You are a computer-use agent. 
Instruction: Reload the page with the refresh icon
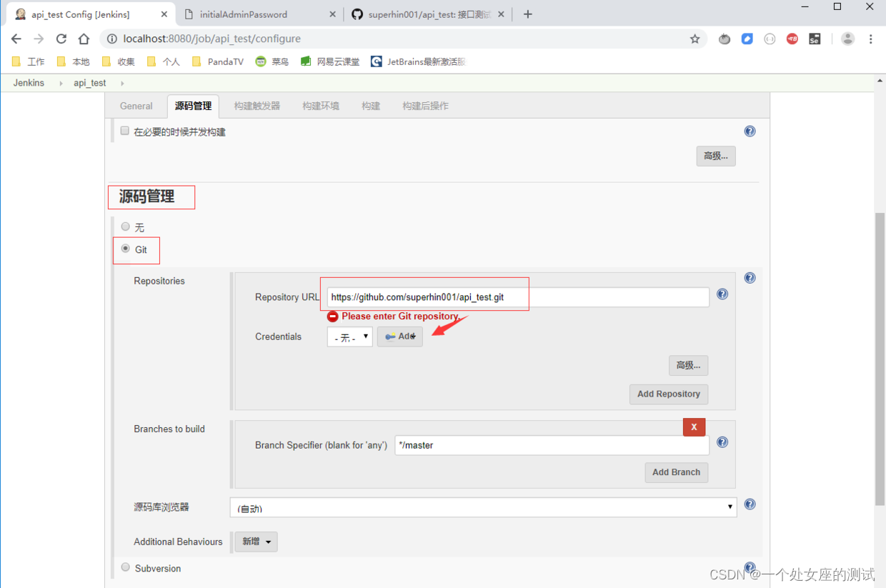coord(61,39)
